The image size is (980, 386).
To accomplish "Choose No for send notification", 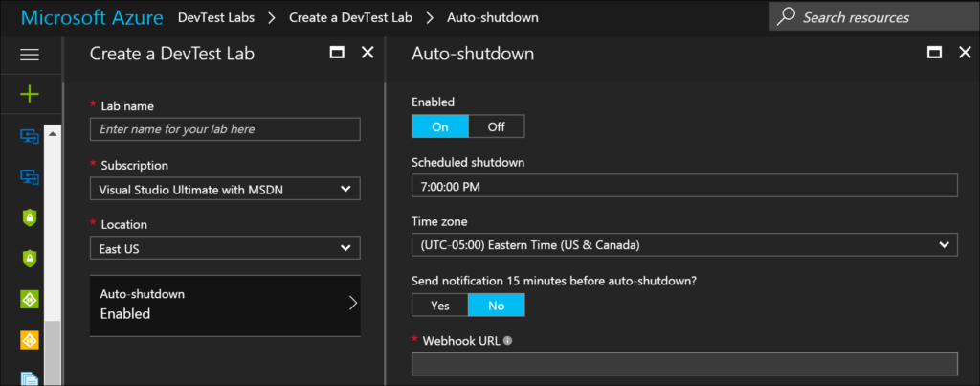I will (x=497, y=306).
